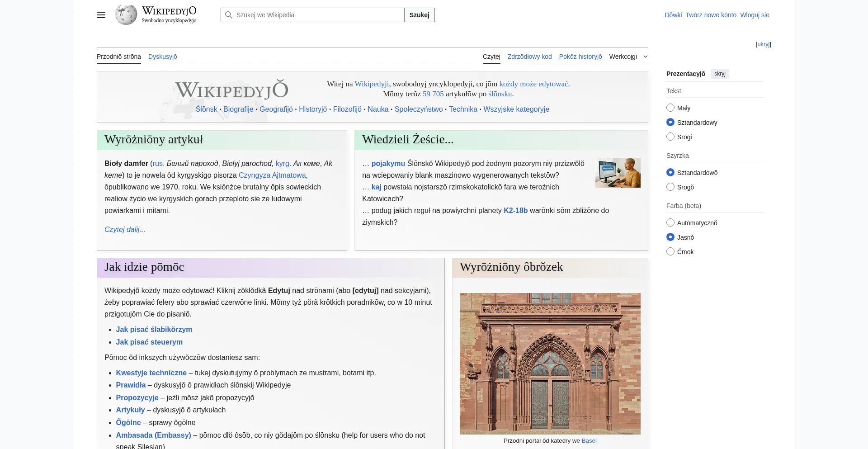Click the [ukryj] link
The height and width of the screenshot is (449, 868).
coord(763,44)
